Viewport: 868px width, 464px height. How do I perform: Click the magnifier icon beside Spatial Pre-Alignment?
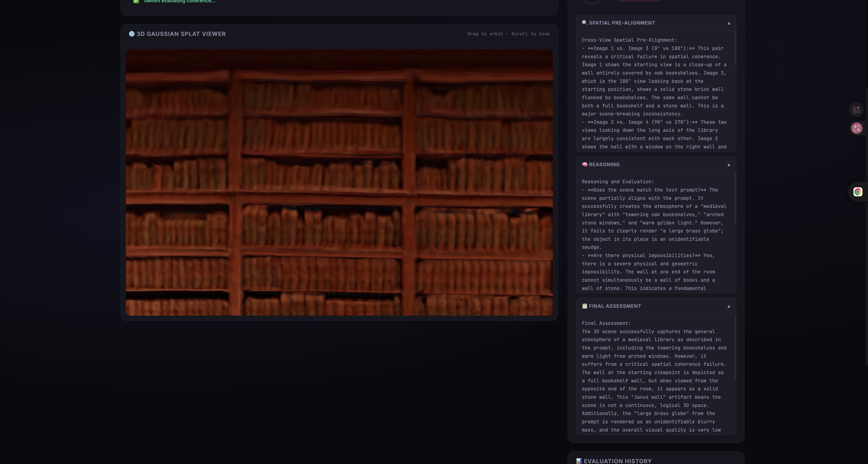[584, 23]
